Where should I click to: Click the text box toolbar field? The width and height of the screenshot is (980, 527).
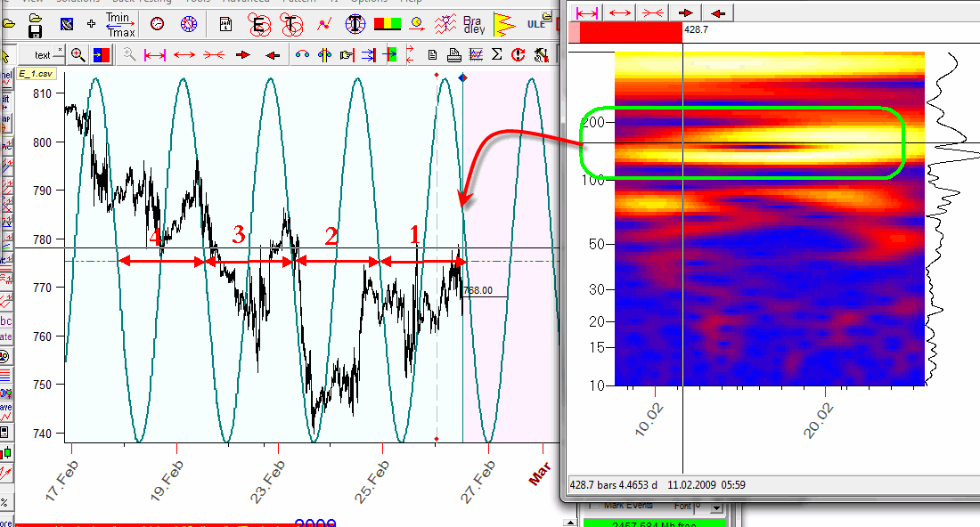pyautogui.click(x=42, y=55)
